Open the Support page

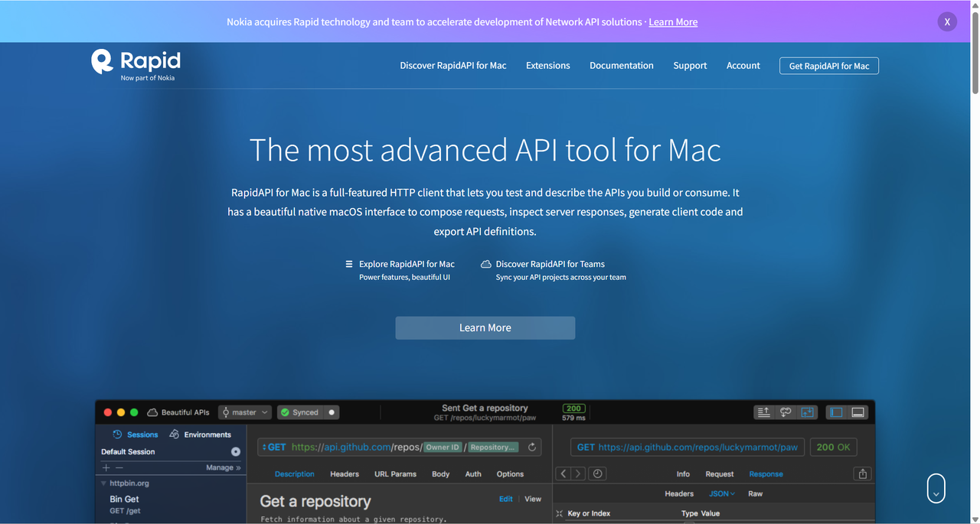click(690, 66)
